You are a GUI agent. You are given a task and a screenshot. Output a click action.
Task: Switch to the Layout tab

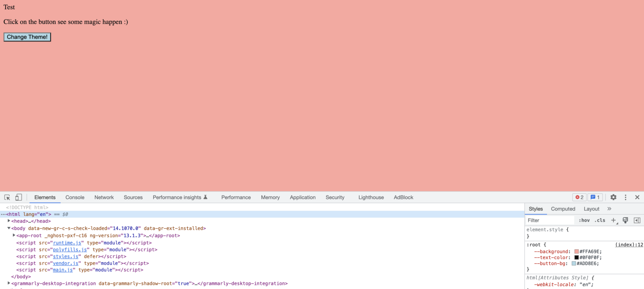[x=592, y=209]
